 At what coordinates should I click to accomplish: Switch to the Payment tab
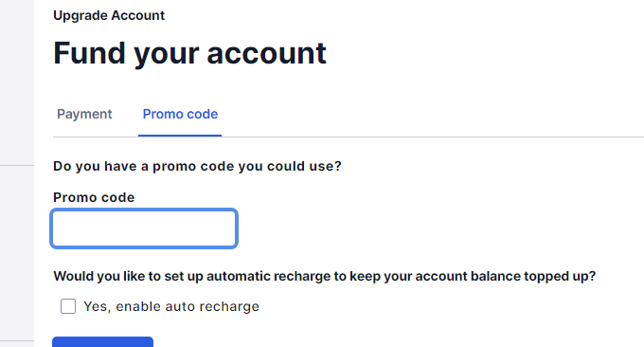(84, 114)
